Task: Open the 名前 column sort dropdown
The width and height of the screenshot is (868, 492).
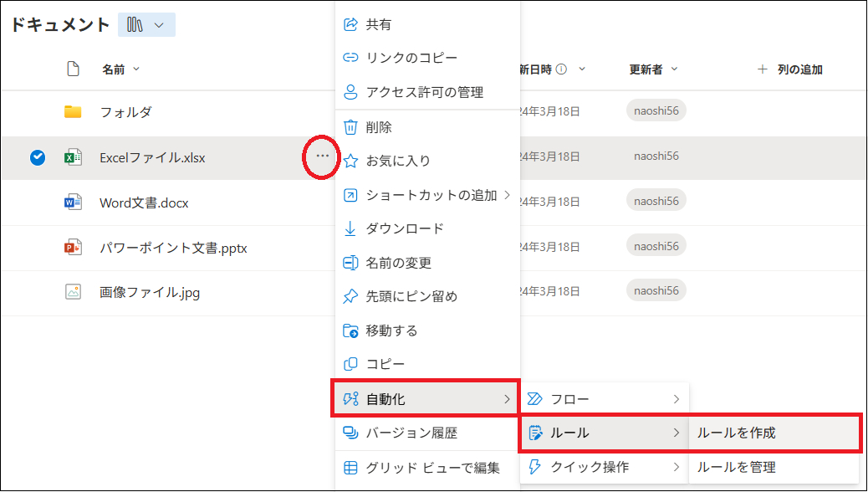Action: click(136, 69)
